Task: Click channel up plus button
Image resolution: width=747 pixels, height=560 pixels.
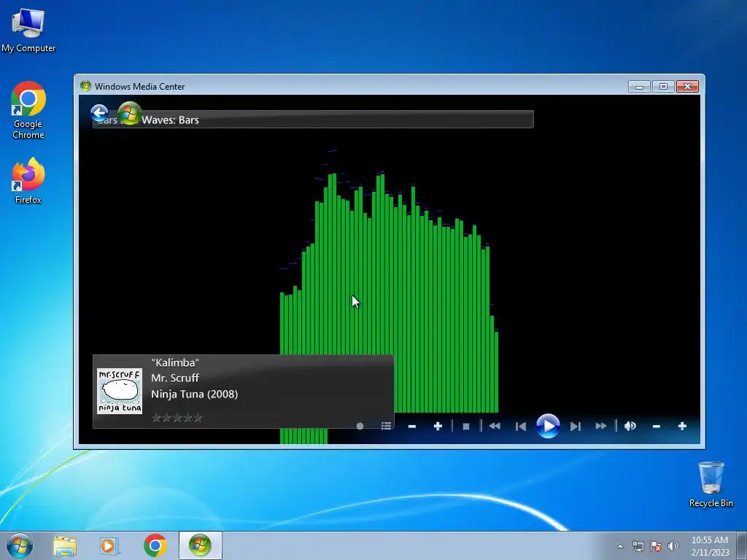Action: tap(438, 426)
